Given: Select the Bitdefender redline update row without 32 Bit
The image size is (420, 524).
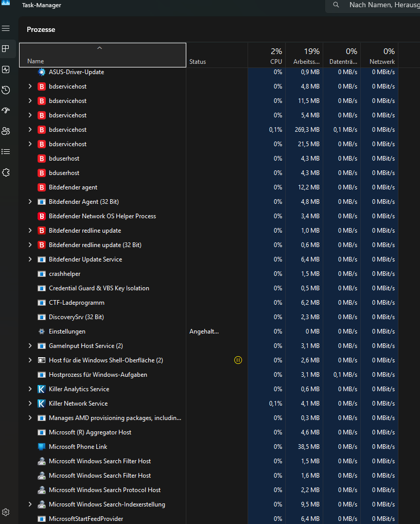Looking at the screenshot, I should point(208,230).
